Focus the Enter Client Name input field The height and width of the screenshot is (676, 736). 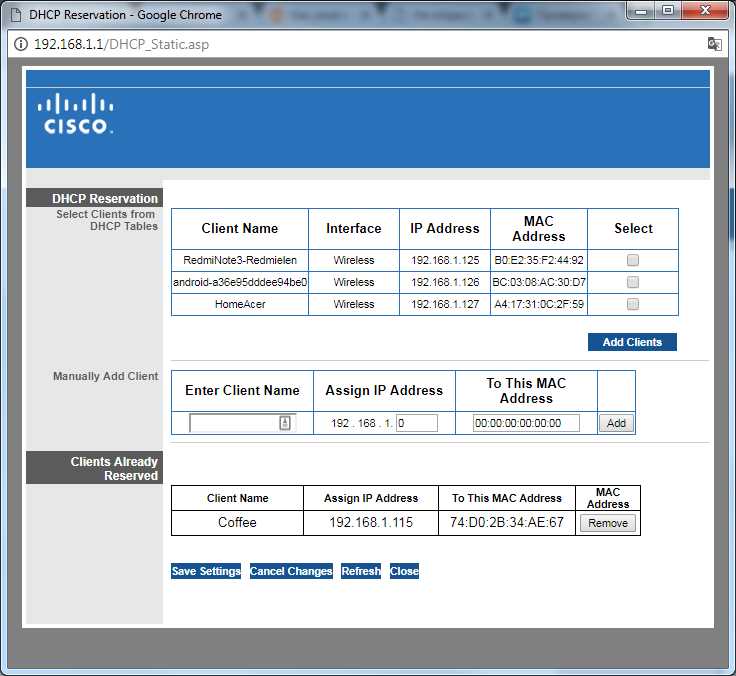(243, 423)
